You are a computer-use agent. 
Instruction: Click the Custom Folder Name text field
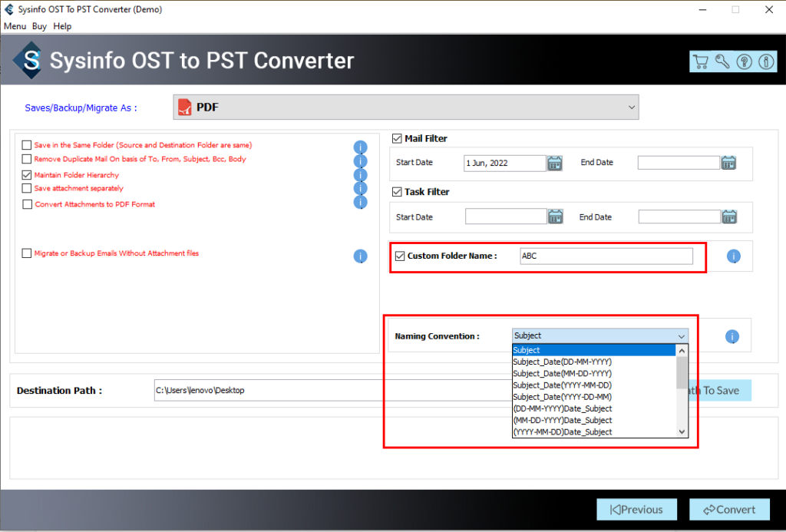coord(606,256)
